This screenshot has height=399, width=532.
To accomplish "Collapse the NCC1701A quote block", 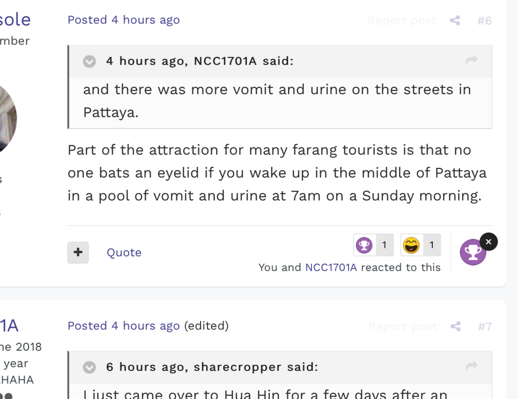I will pos(89,61).
